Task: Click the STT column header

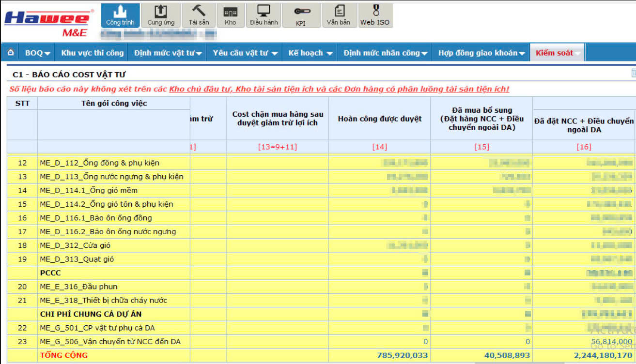Action: 22,103
